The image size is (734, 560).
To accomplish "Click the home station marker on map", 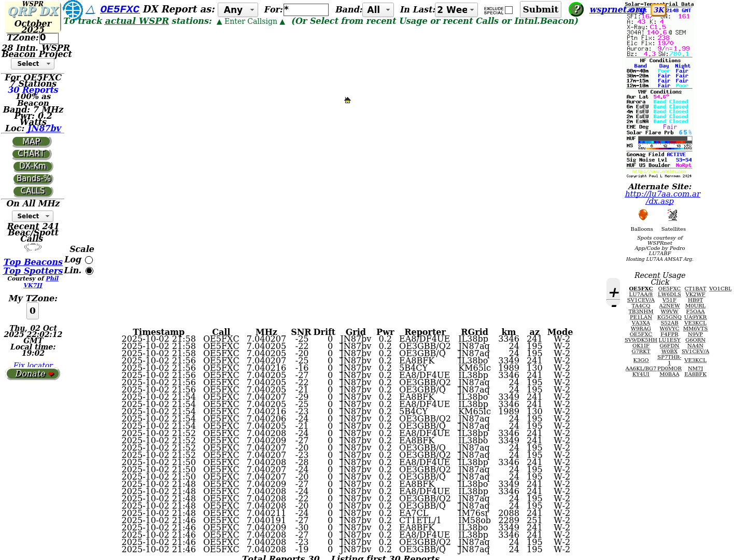I will 347,100.
